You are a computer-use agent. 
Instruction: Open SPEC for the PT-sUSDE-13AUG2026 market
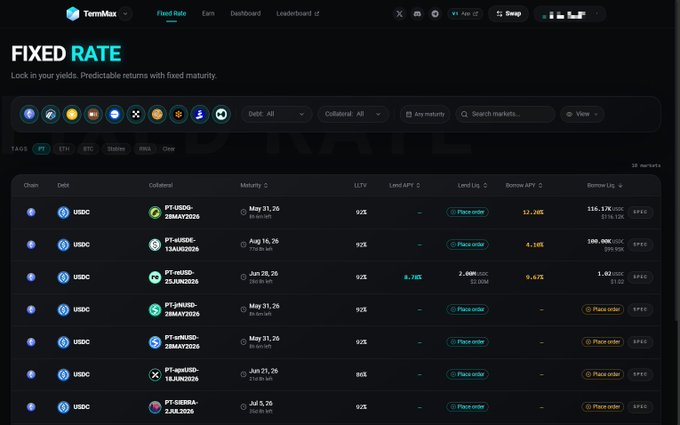640,245
